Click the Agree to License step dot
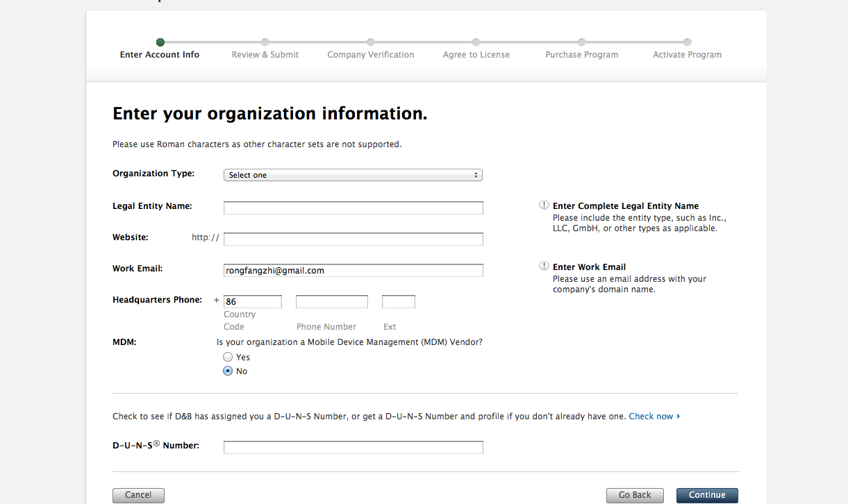This screenshot has width=848, height=504. pos(476,42)
